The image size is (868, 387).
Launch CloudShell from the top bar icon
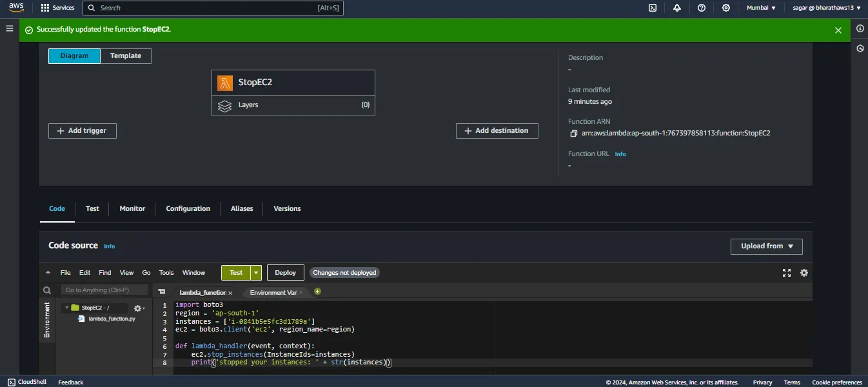653,8
